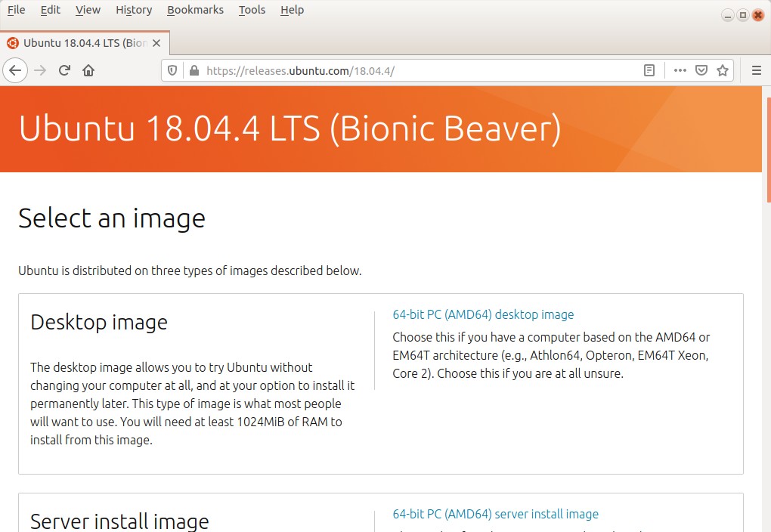Open the Tools menu
Viewport: 771px width, 532px height.
click(x=252, y=10)
